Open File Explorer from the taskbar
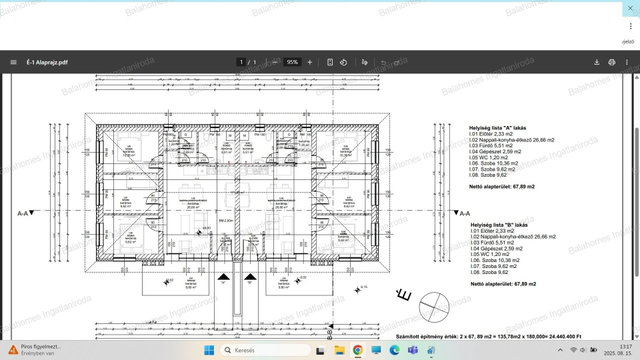The width and height of the screenshot is (640, 360). pyautogui.click(x=339, y=350)
